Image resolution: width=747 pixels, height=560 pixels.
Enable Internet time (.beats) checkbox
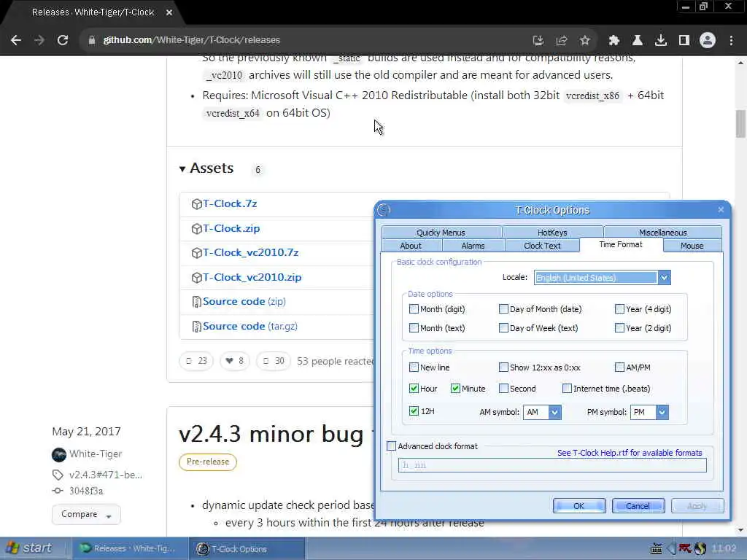(x=567, y=389)
